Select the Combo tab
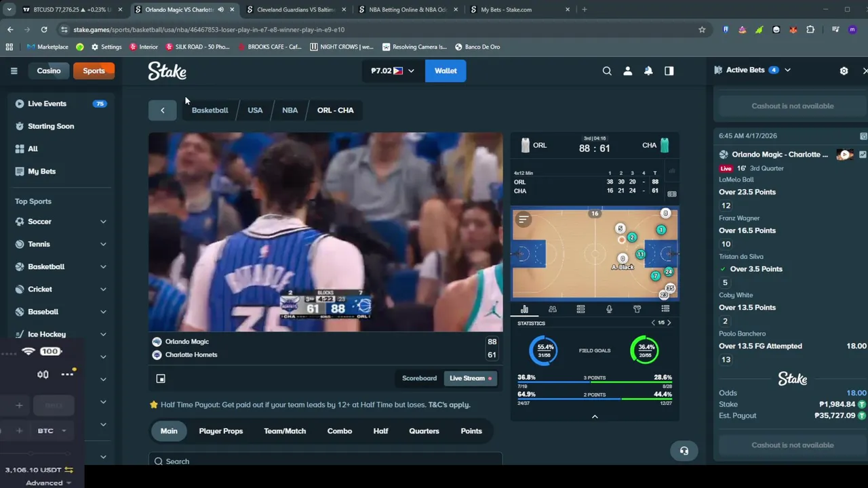This screenshot has height=488, width=868. [340, 431]
